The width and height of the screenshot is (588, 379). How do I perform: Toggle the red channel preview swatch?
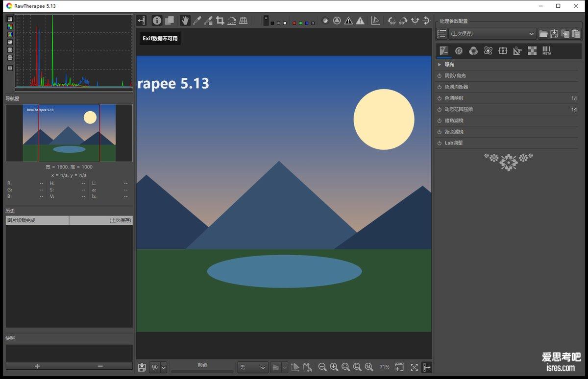pyautogui.click(x=294, y=23)
